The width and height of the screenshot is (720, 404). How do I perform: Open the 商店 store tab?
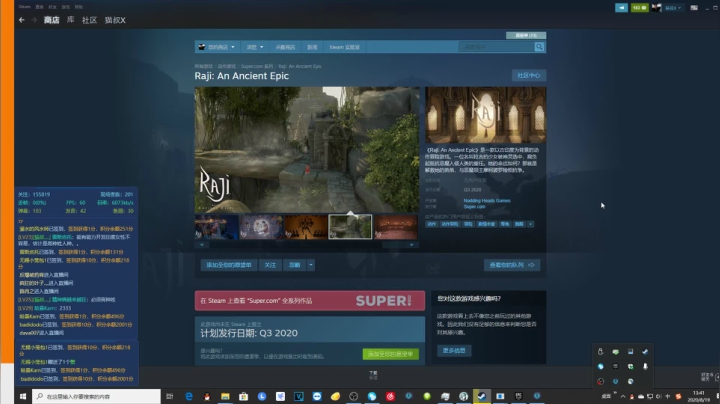pyautogui.click(x=51, y=20)
